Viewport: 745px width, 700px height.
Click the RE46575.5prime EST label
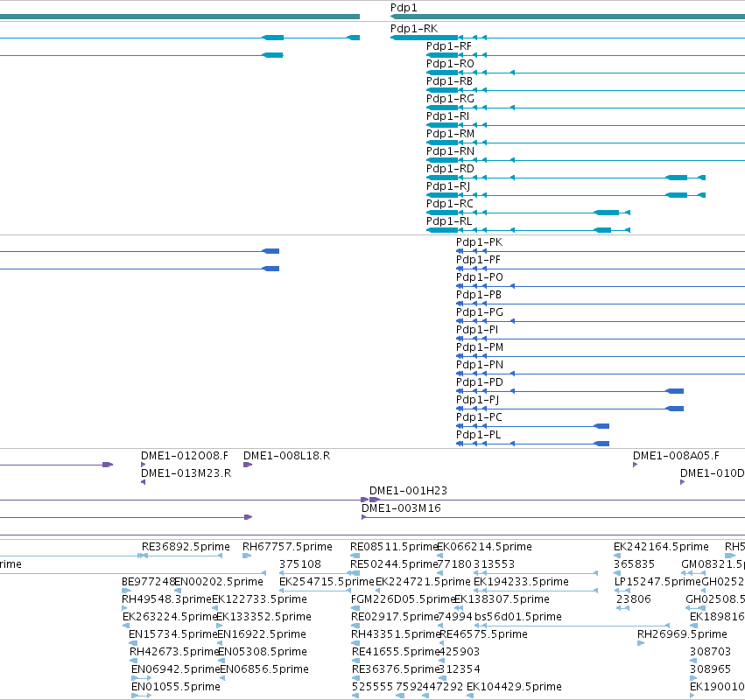coord(483,635)
